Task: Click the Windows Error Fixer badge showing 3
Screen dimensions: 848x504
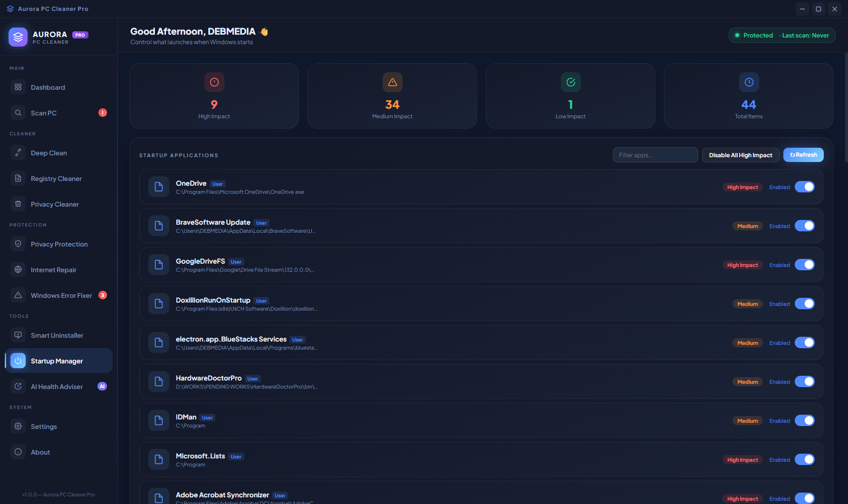Action: click(103, 295)
